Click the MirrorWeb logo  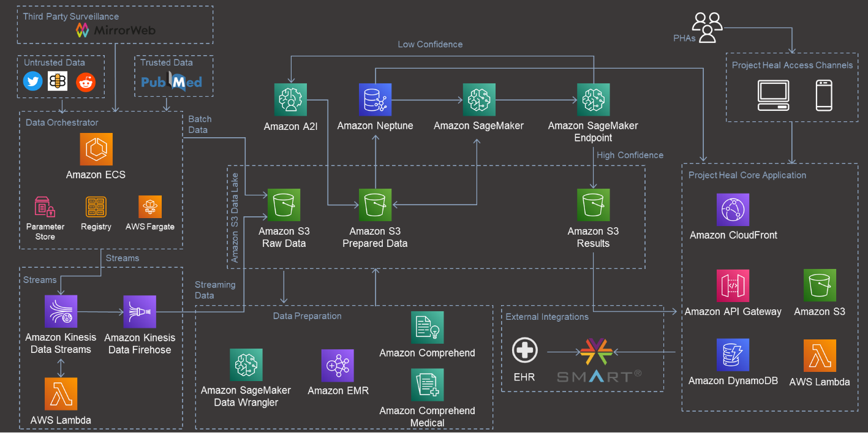[116, 30]
